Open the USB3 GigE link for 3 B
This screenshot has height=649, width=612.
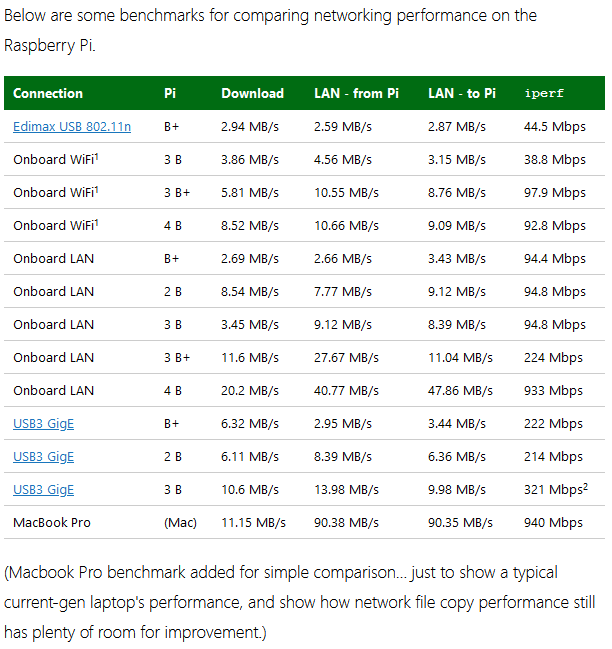pyautogui.click(x=43, y=490)
